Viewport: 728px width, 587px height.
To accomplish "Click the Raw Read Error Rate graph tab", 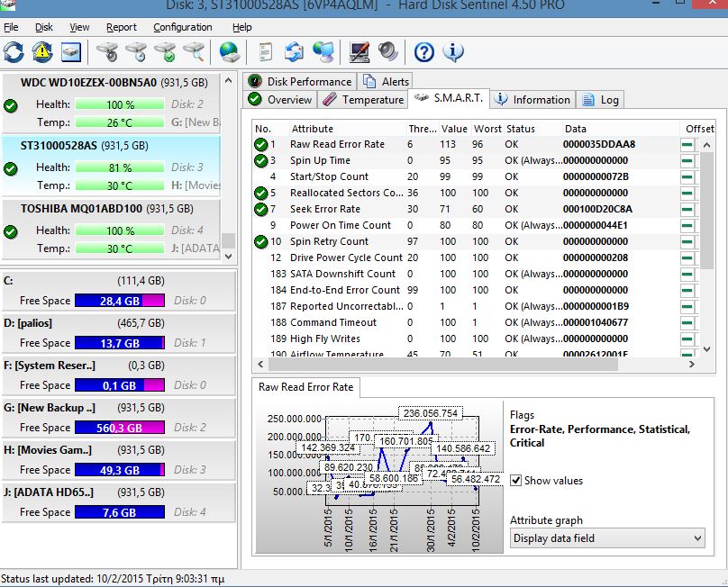I will coord(306,387).
